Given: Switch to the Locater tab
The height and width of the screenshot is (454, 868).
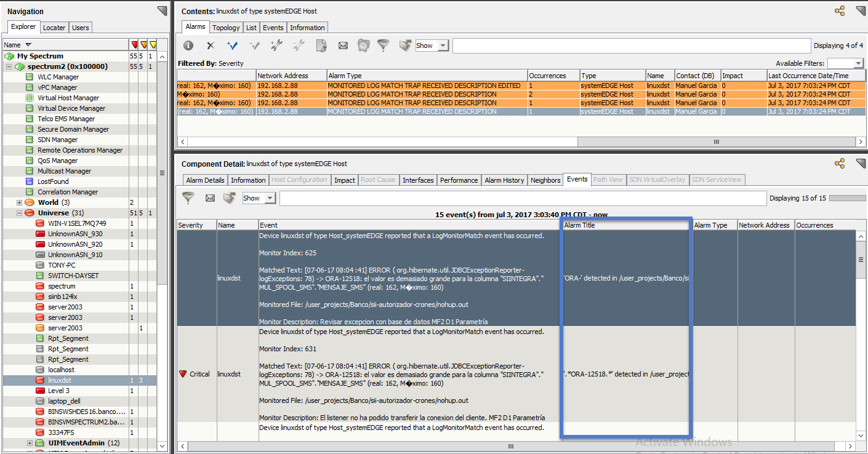Looking at the screenshot, I should tap(54, 28).
